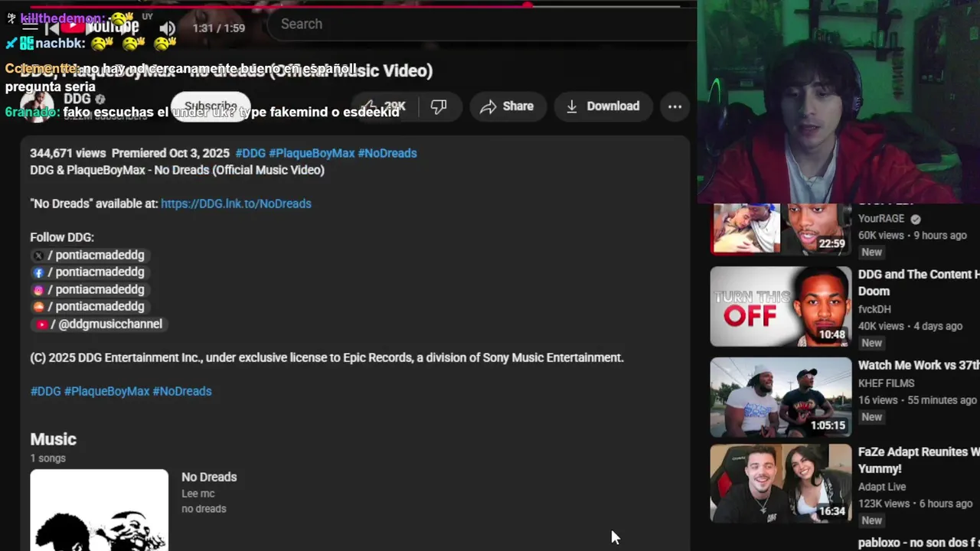980x551 pixels.
Task: Open "Watch Me Work vs 37th" video title
Action: pos(919,366)
